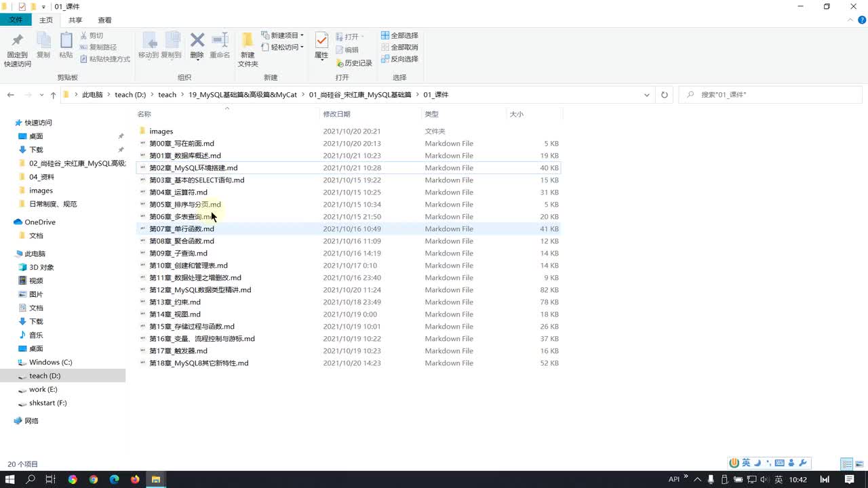Select 网络 in navigation pane
Screen dimensions: 868x488
tap(31, 421)
